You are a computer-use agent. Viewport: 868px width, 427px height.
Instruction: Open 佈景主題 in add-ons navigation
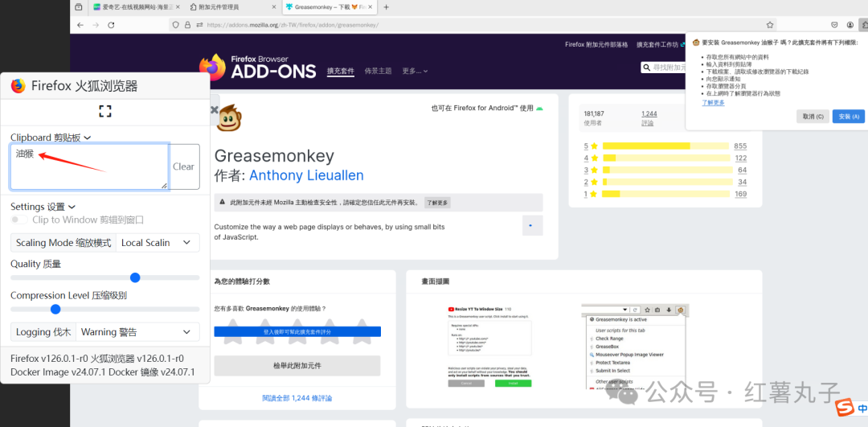[x=378, y=71]
